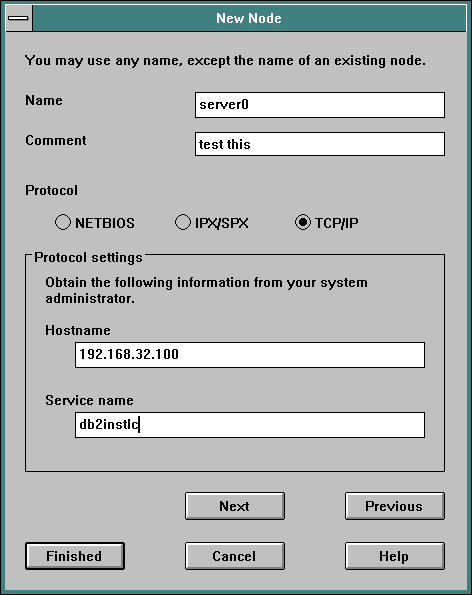Click the Protocol heading label

pos(52,190)
